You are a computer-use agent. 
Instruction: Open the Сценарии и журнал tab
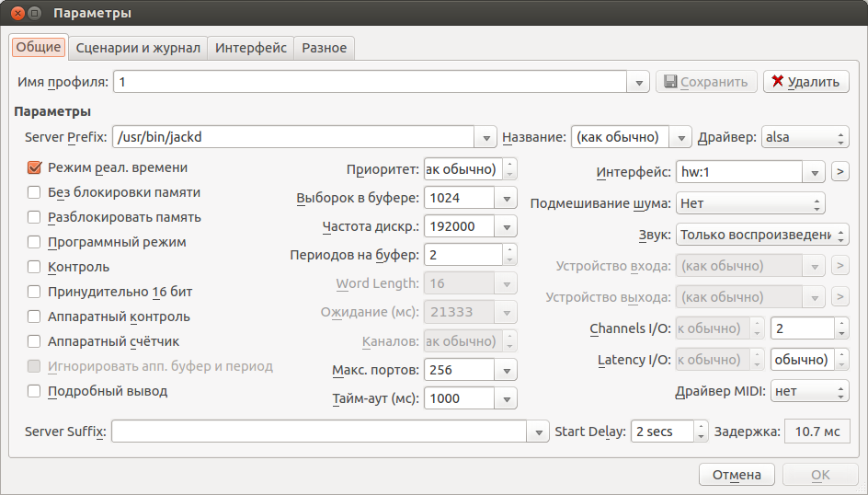(x=138, y=48)
